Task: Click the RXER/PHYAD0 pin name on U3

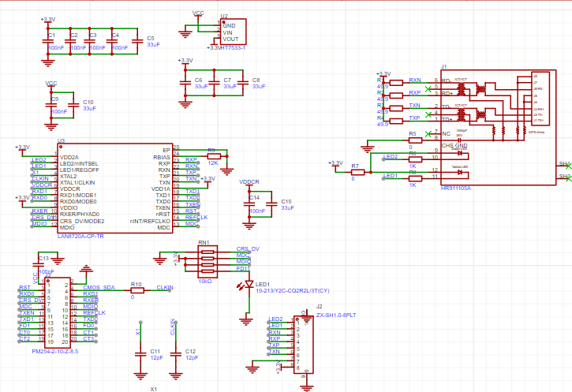Action: pos(80,214)
